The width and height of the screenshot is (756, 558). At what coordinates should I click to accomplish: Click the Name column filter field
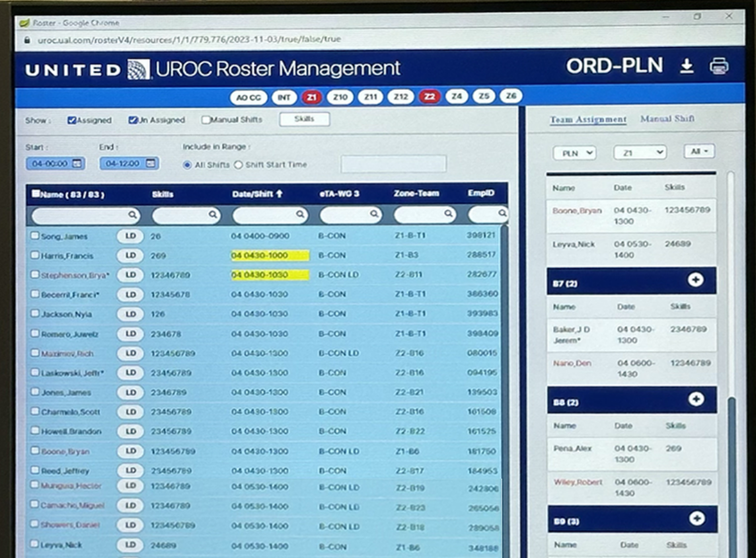coord(85,215)
